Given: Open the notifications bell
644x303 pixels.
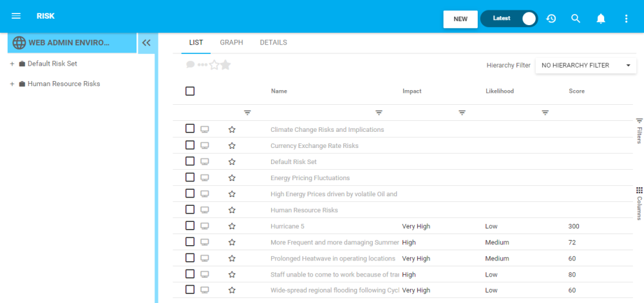Looking at the screenshot, I should coord(601,19).
